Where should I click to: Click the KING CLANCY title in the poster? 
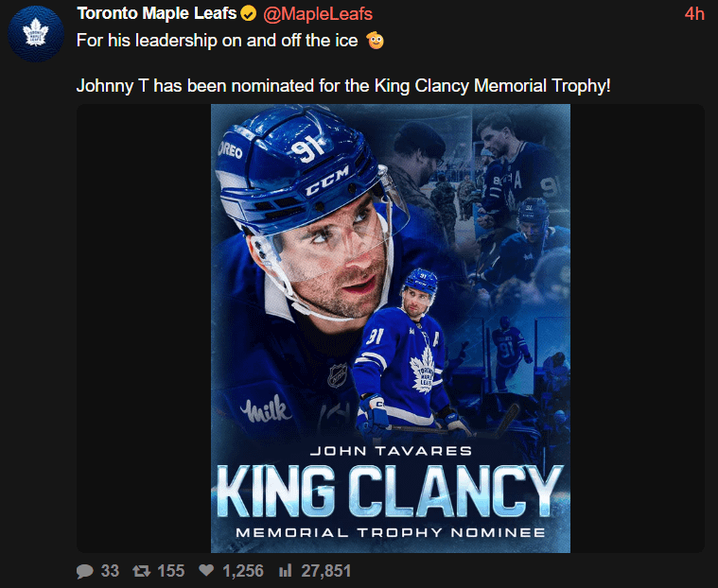(x=389, y=491)
